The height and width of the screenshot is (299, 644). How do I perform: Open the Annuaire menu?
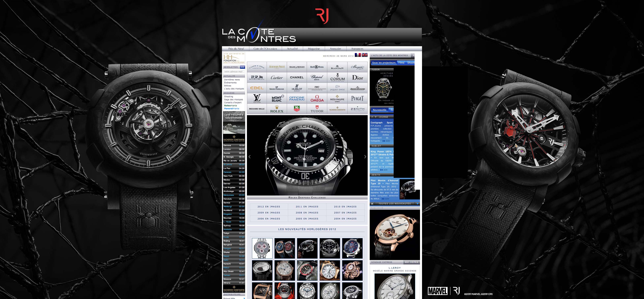(x=335, y=49)
